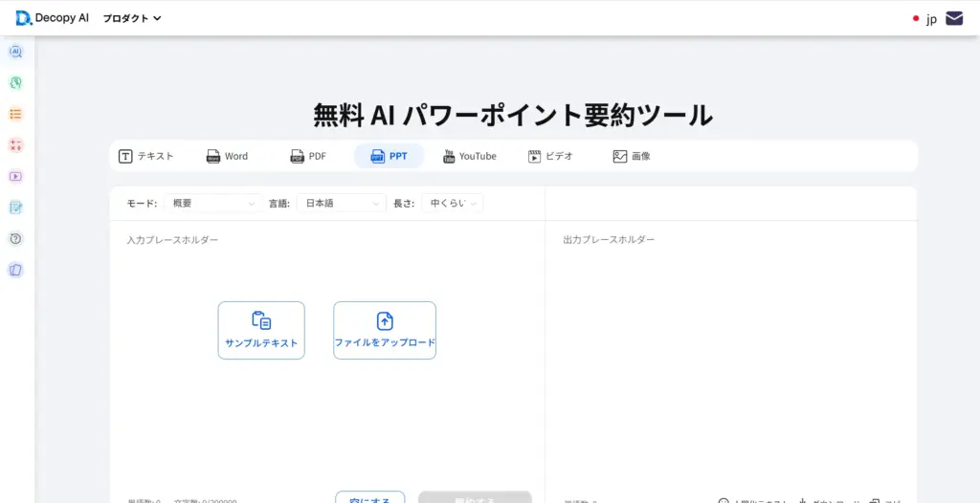Open the モード dropdown showing 概要
The height and width of the screenshot is (503, 980).
212,203
